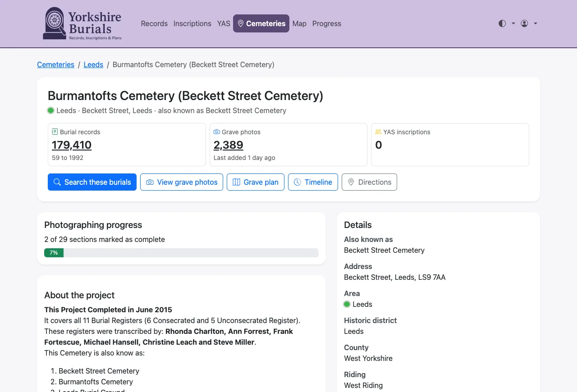577x392 pixels.
Task: Click the green Leeds dot under the cemetery title
Action: 51,110
